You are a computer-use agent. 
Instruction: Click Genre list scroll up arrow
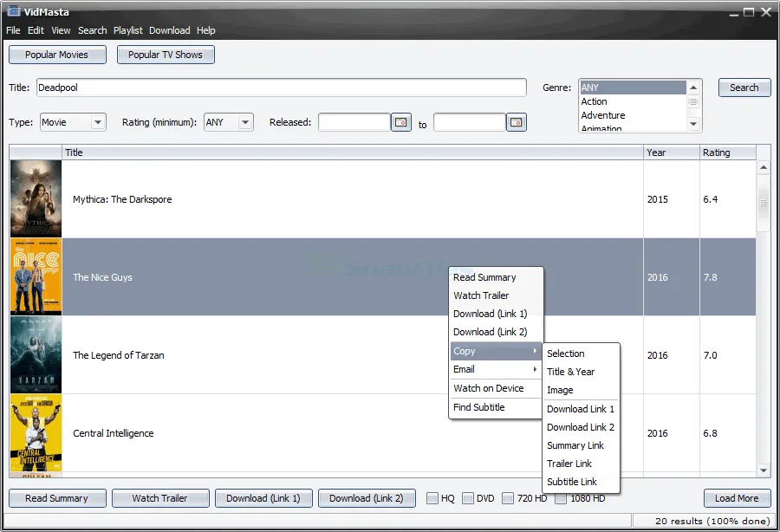pos(693,88)
